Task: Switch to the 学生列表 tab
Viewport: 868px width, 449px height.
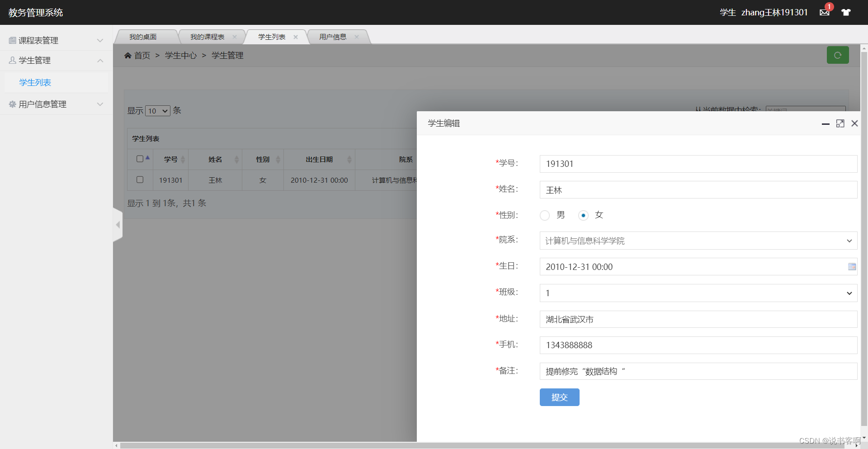Action: (x=272, y=37)
